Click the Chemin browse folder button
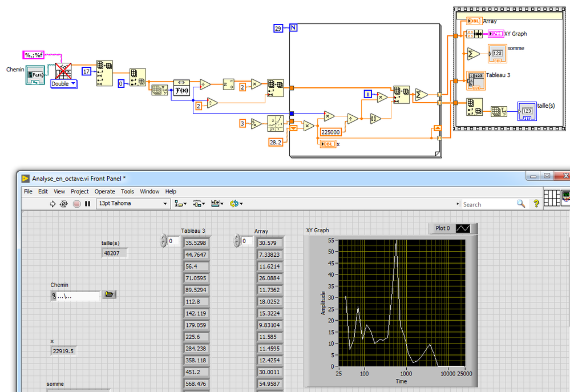The height and width of the screenshot is (392, 570). (109, 294)
